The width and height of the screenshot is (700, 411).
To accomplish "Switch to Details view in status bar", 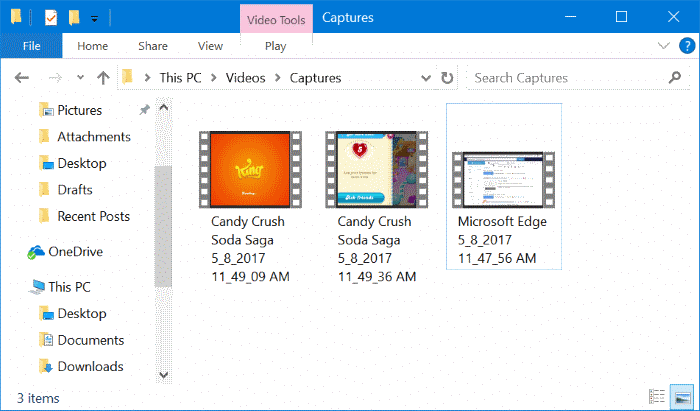I will pyautogui.click(x=657, y=396).
